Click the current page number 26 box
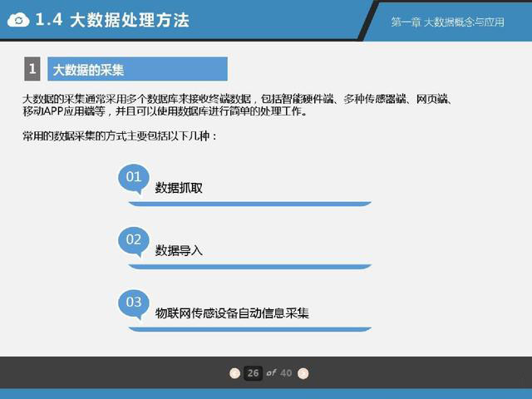The height and width of the screenshot is (399, 532). [x=253, y=373]
